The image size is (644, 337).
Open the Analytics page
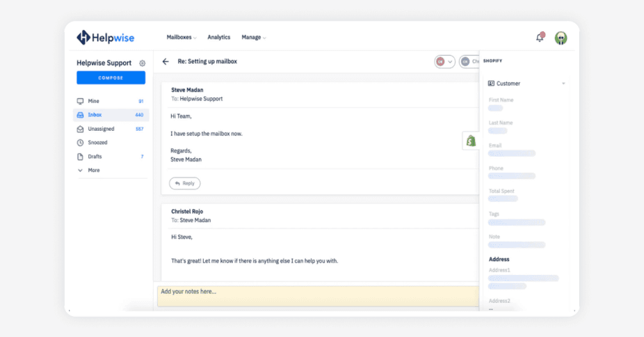[x=218, y=38]
